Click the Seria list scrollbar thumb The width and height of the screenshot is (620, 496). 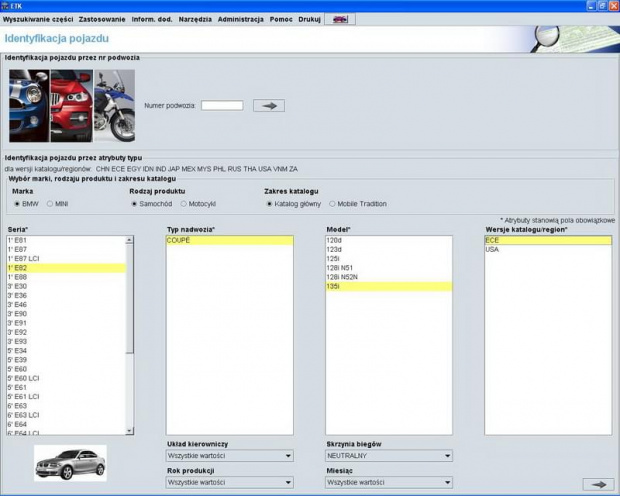click(x=129, y=299)
